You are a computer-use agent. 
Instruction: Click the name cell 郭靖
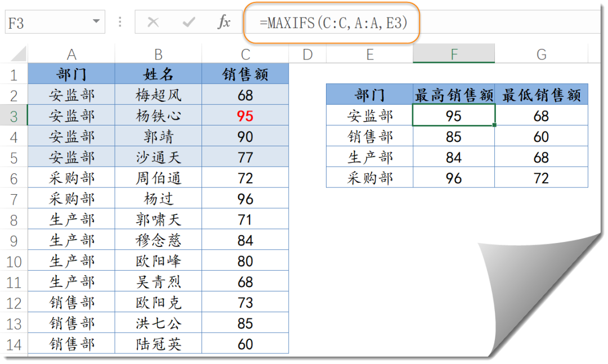click(x=158, y=136)
